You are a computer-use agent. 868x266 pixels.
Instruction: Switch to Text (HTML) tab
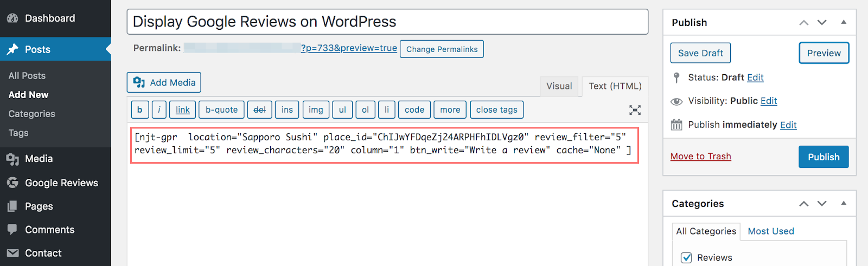point(615,86)
